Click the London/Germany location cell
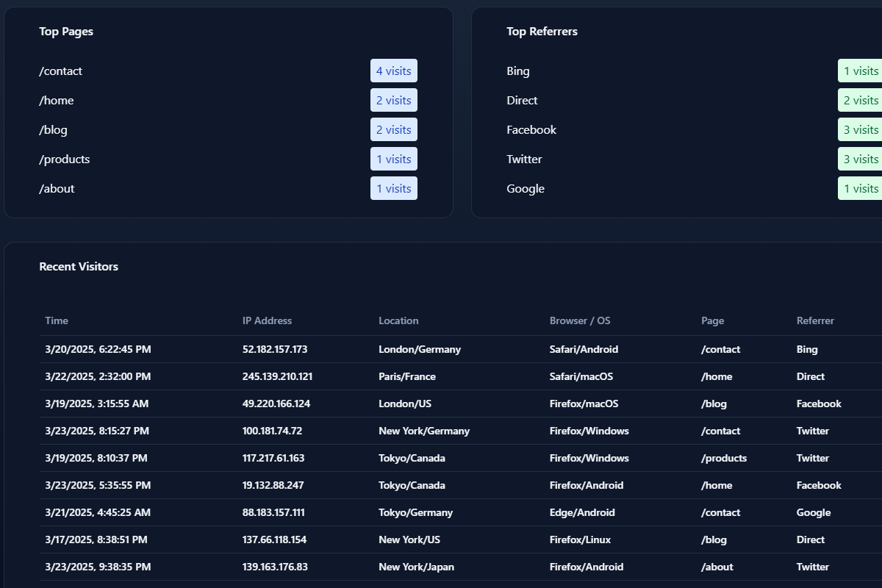882x588 pixels. click(x=420, y=349)
